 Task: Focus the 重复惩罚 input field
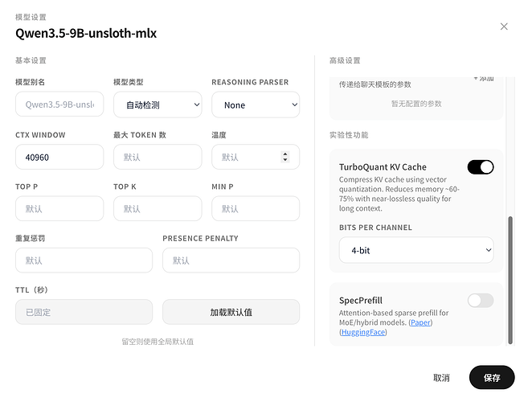point(84,260)
